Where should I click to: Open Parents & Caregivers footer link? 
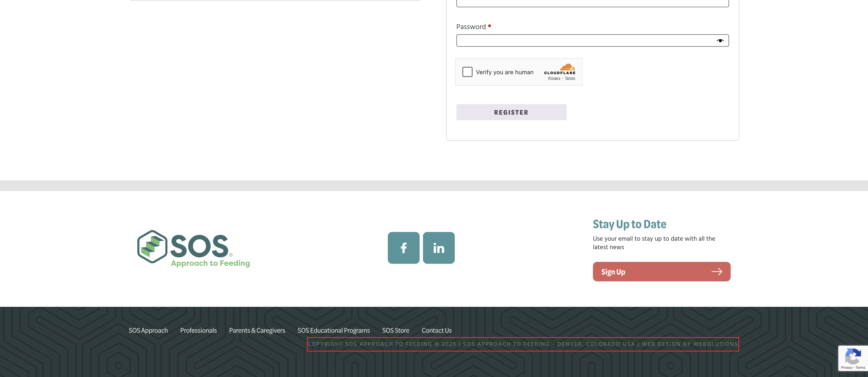pos(257,331)
